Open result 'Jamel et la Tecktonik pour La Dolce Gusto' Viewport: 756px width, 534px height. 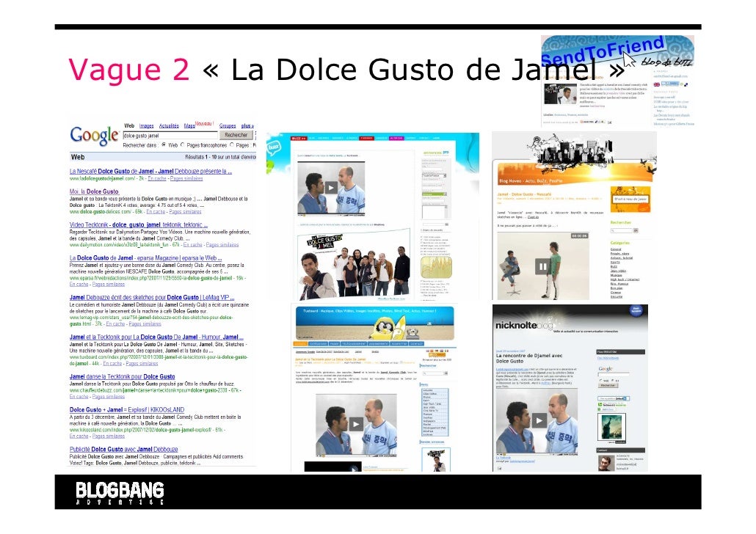156,337
